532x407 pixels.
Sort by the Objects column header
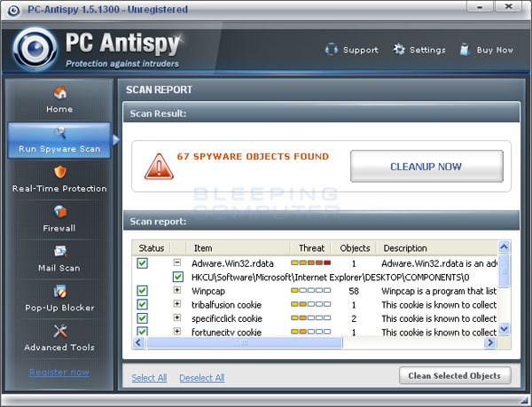[x=355, y=248]
